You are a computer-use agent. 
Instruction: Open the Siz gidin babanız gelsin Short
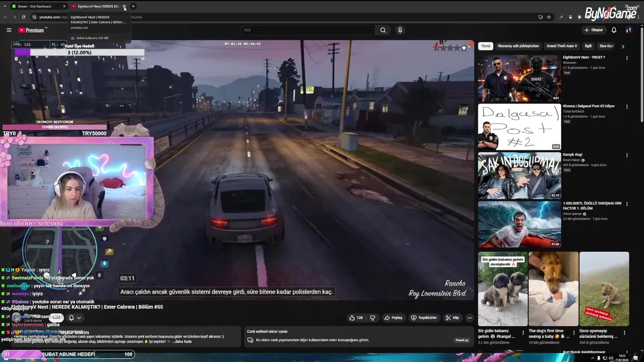[x=503, y=289]
